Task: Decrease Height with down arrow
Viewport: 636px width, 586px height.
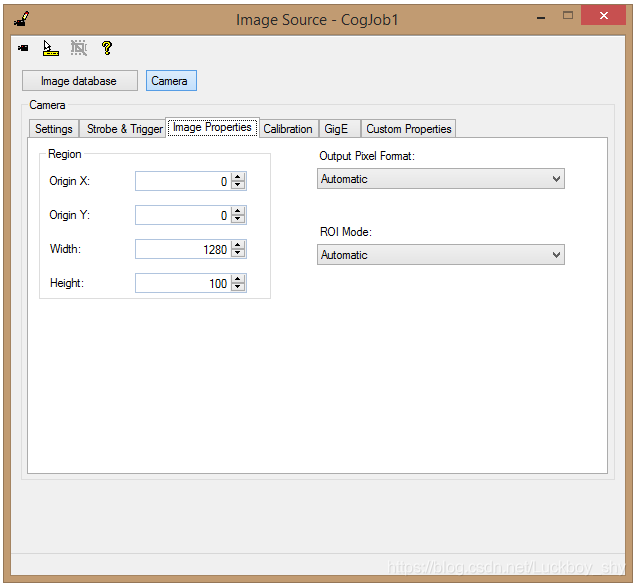Action: (238, 288)
